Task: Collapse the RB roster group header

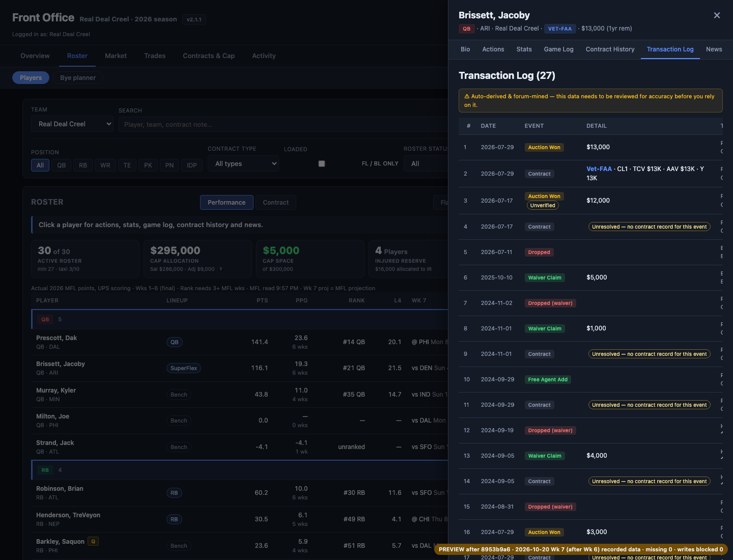Action: 240,470
